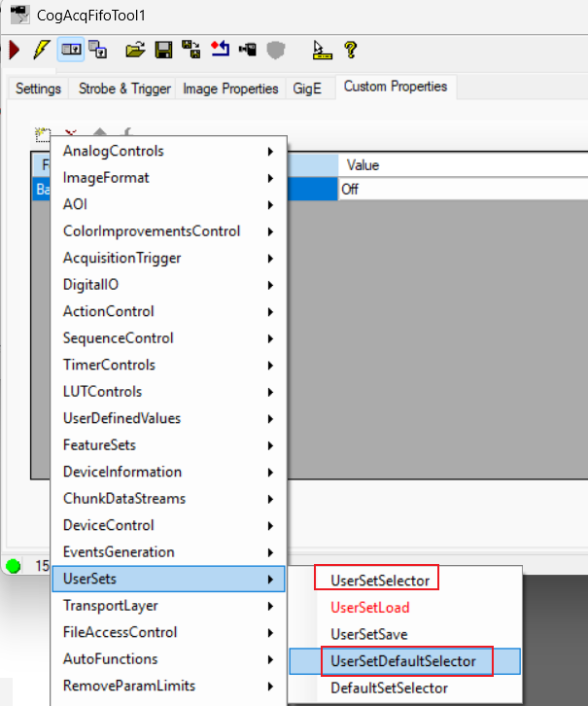Select DefaultSetSelector in the submenu
Screen dimensions: 588x706
coord(404,688)
